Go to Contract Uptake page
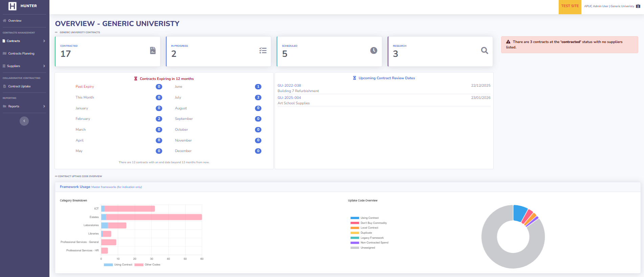 coord(19,86)
